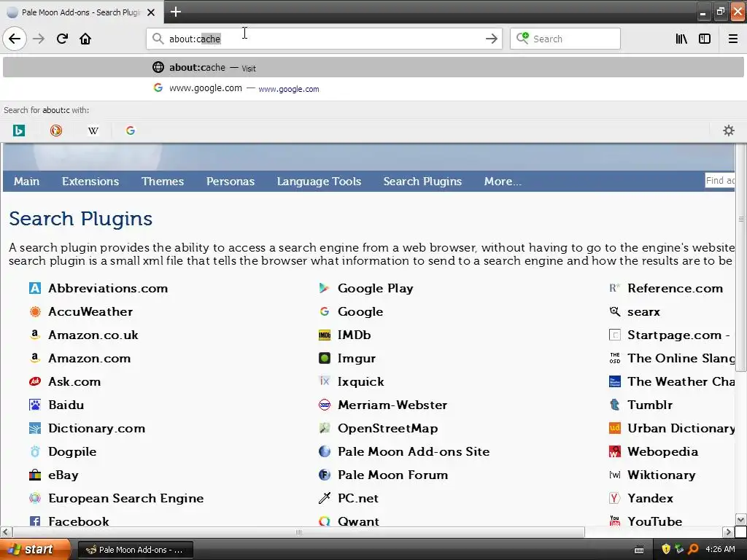Image resolution: width=747 pixels, height=560 pixels.
Task: Select the about:cache Visit suggestion
Action: tap(373, 67)
